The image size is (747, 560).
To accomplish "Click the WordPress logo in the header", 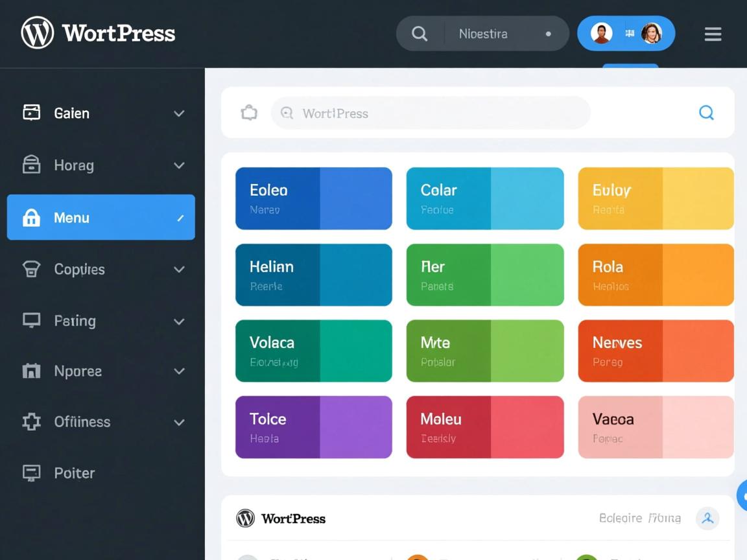I will pos(38,33).
